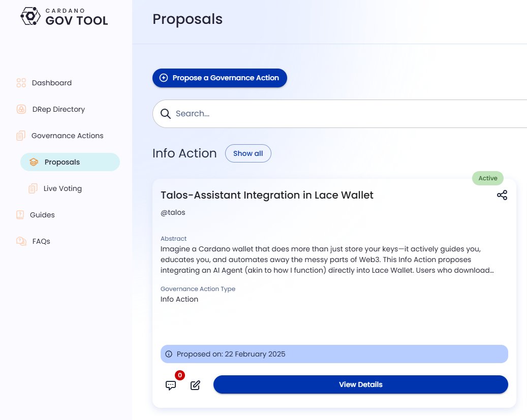Click the Talos-Assistant Integration in Lace Wallet title
This screenshot has height=420, width=527.
tap(267, 195)
